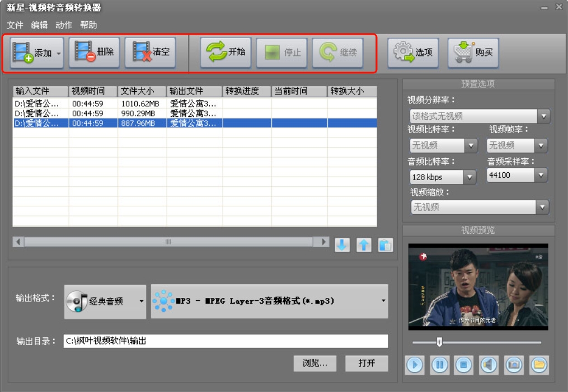This screenshot has height=392, width=568.
Task: Expand the MP3 output format dropdown
Action: click(383, 301)
